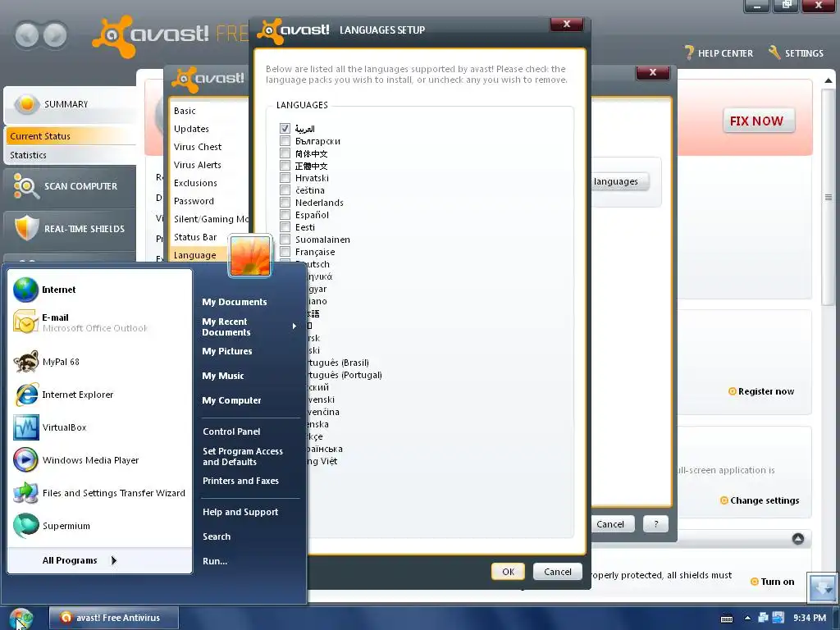Open Set Program Access and Defaults
The height and width of the screenshot is (630, 840).
coord(243,456)
